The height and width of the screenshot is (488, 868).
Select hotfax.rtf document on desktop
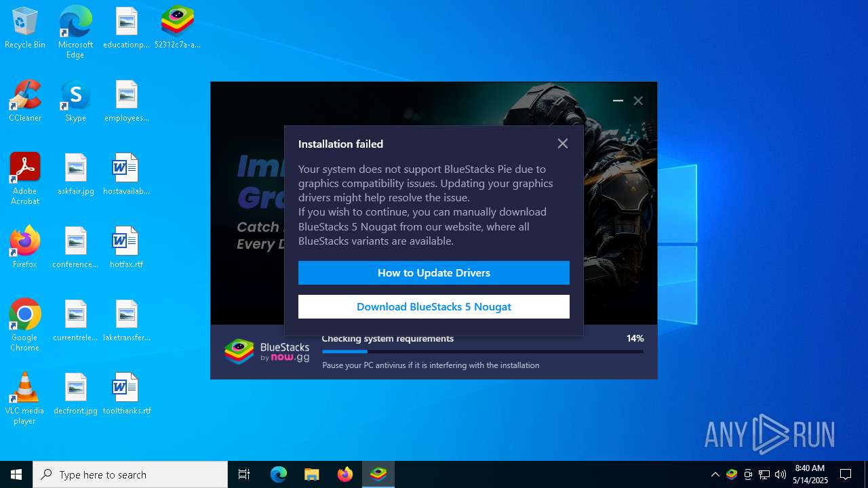(126, 247)
